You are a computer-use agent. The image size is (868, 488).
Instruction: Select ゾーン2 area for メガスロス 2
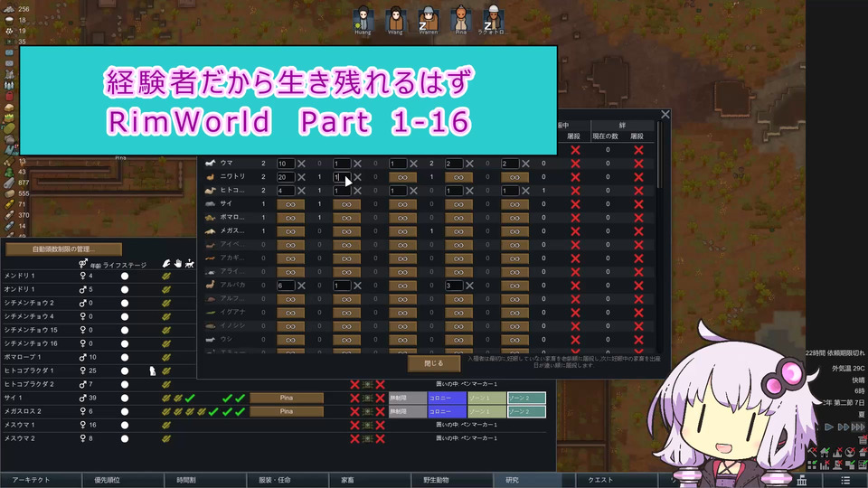(x=526, y=412)
